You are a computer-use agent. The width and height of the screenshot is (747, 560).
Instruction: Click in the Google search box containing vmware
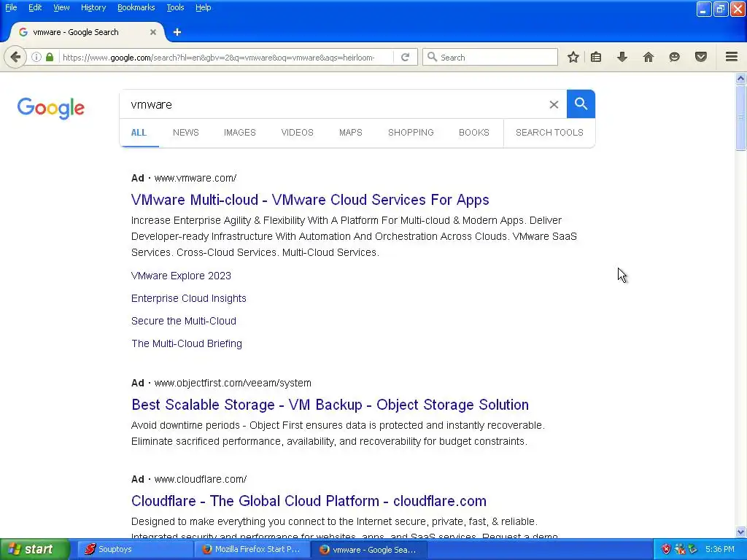[x=333, y=104]
